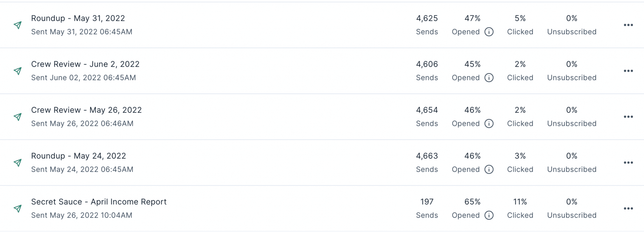Open Roundup - May 31, 2022 broadcast
This screenshot has width=644, height=232.
[x=78, y=18]
